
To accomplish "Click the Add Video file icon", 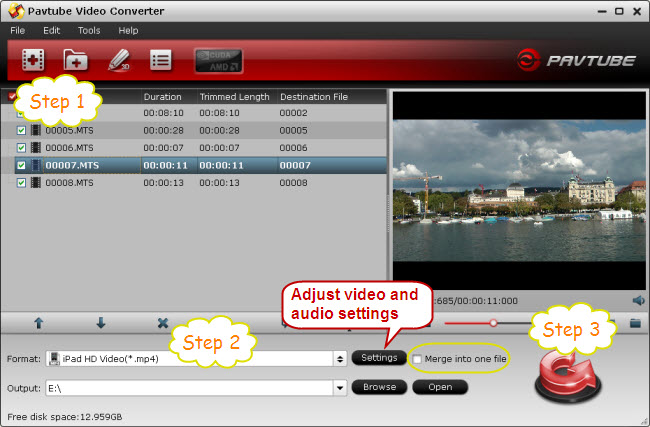I will tap(33, 61).
